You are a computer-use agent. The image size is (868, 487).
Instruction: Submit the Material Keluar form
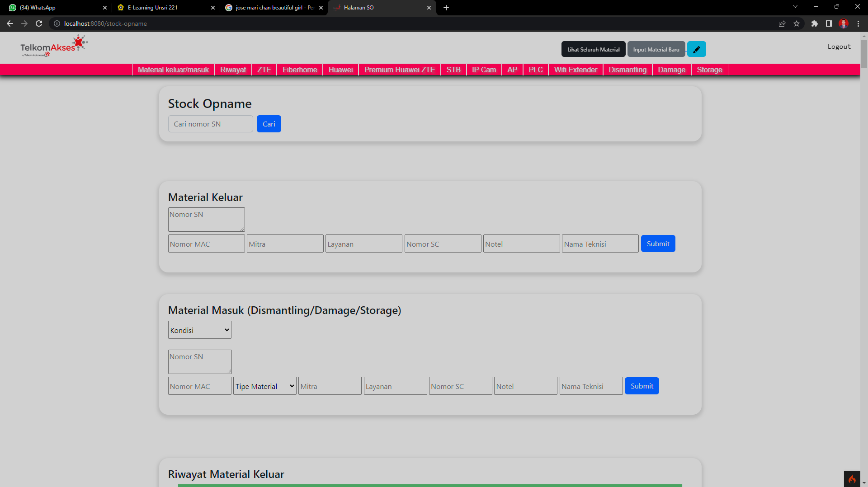658,243
